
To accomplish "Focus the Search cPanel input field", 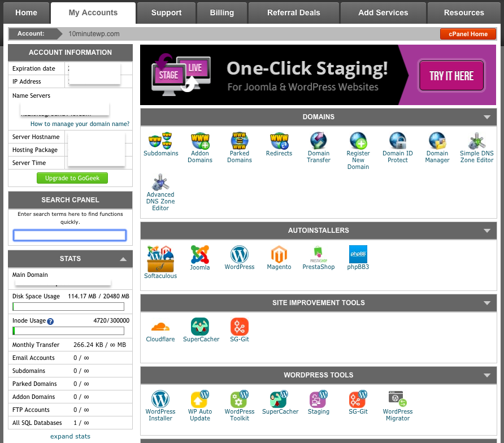I will (x=69, y=235).
